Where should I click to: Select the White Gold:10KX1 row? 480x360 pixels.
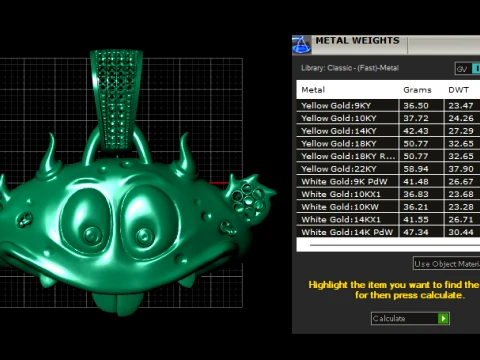pos(388,194)
